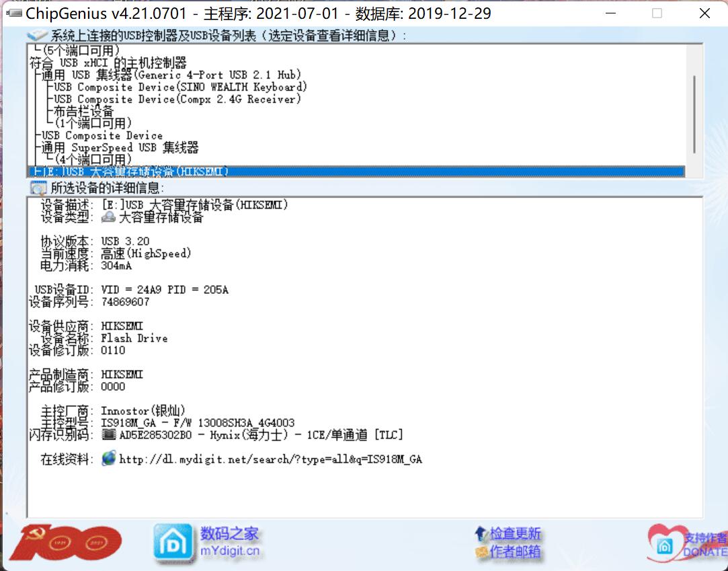Close the ChipGenius window
728x571 pixels.
click(x=704, y=13)
